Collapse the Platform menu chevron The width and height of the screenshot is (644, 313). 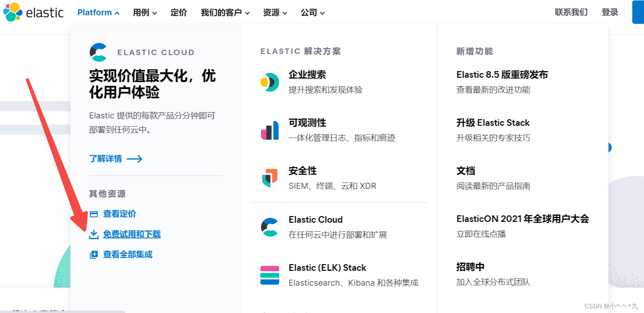(x=117, y=13)
